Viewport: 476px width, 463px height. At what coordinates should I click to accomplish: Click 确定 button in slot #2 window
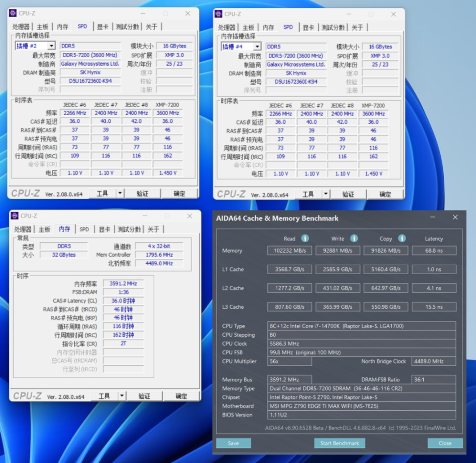[179, 193]
